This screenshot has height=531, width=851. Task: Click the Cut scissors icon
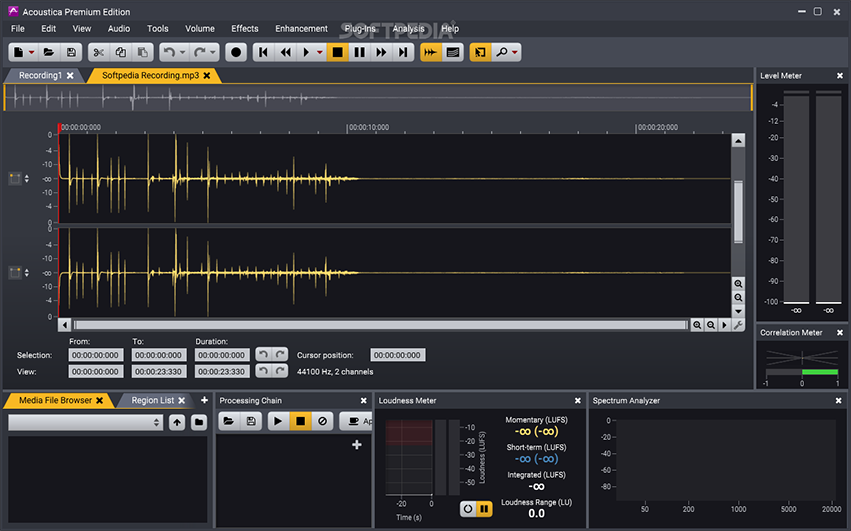click(98, 52)
